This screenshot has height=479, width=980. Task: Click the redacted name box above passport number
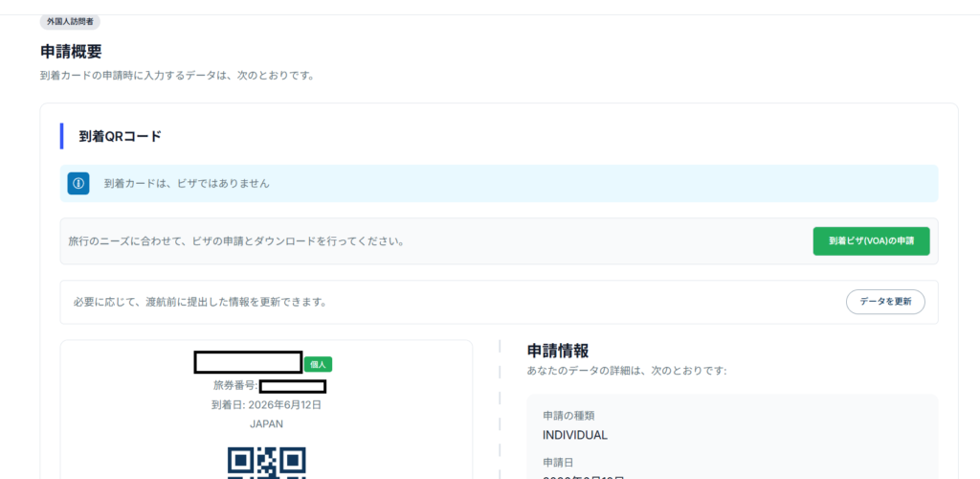[x=248, y=363]
